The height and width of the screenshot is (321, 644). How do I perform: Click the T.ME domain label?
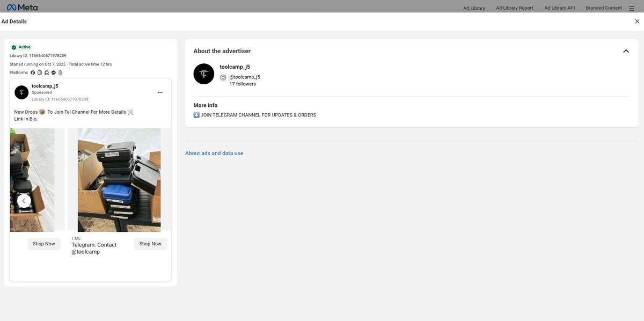[76, 238]
